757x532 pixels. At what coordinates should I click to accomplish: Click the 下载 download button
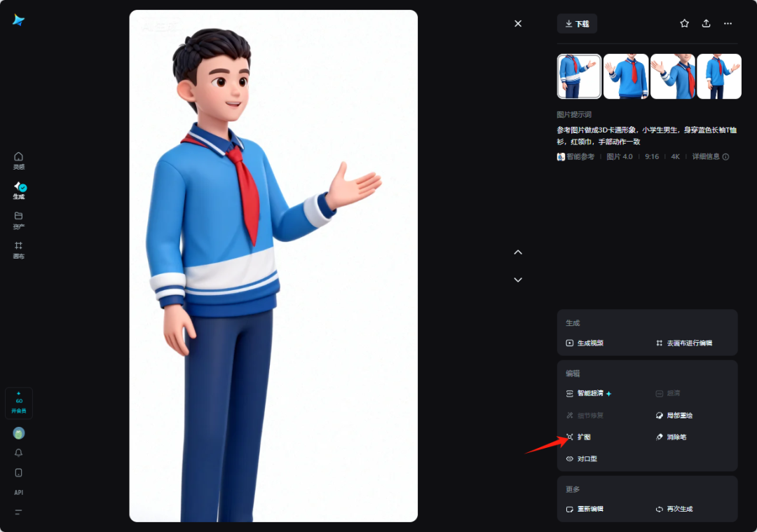click(577, 23)
